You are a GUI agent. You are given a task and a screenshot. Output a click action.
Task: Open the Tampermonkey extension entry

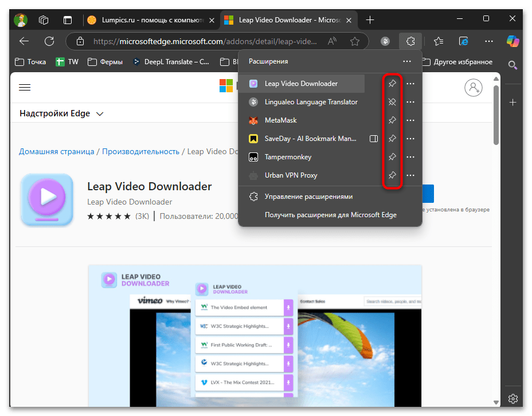coord(302,156)
